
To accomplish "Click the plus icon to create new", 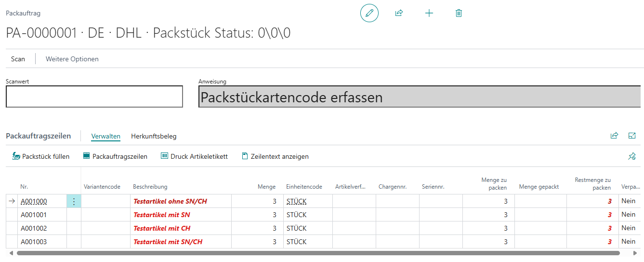I will tap(429, 14).
